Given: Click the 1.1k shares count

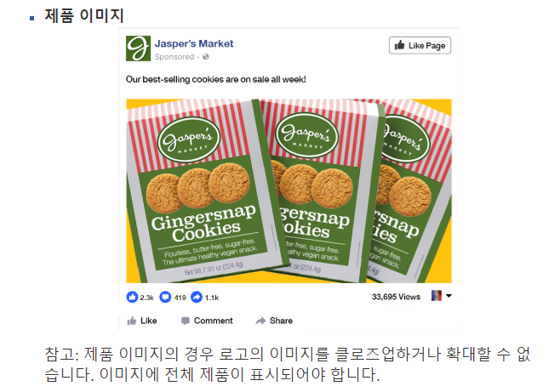Looking at the screenshot, I should tap(212, 298).
